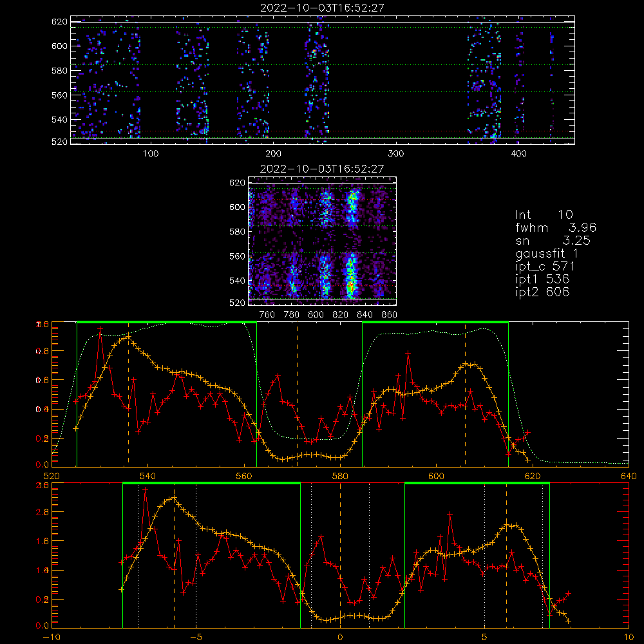Click the 'ipt1 536' value
Screen dimensions: 644x644
coord(542,279)
